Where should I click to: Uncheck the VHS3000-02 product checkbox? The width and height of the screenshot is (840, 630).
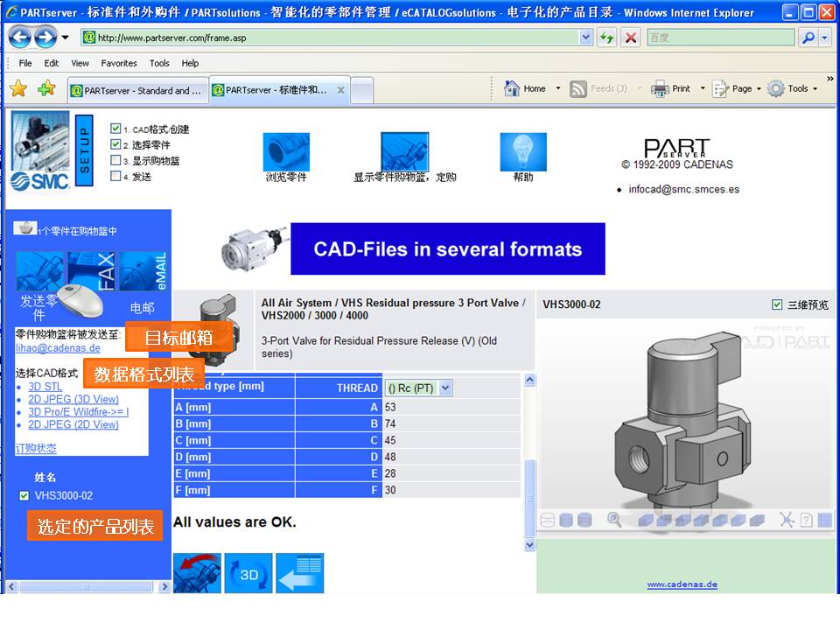24,495
